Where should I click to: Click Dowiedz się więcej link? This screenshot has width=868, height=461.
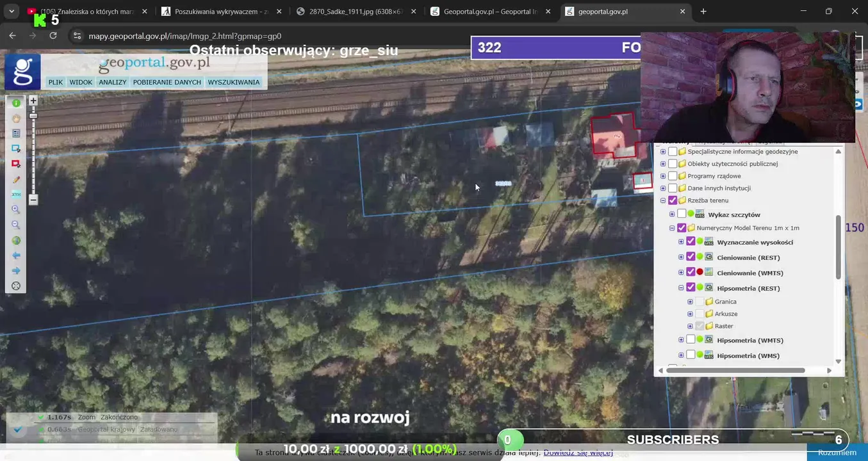(578, 452)
